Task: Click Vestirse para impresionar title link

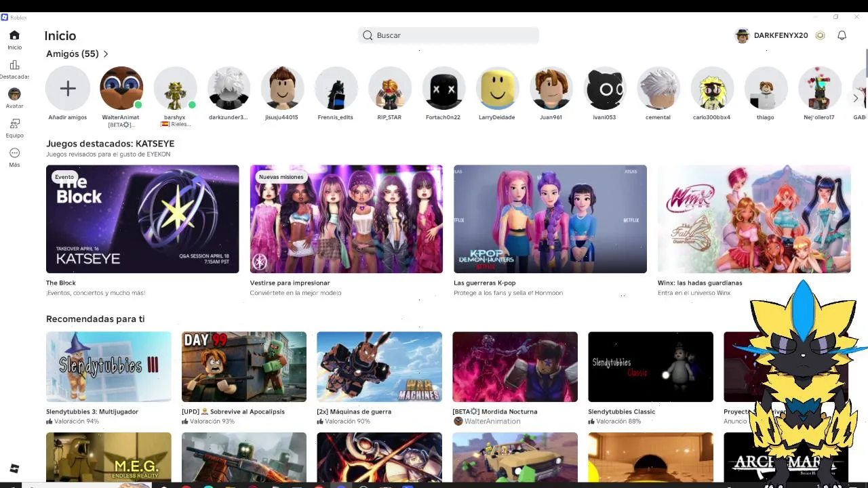Action: [x=290, y=283]
